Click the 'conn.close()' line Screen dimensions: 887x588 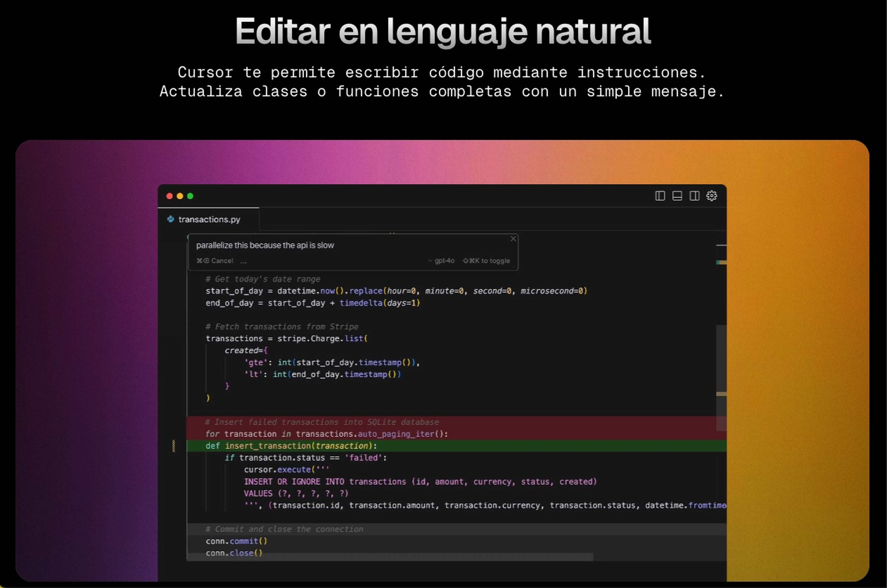click(234, 553)
